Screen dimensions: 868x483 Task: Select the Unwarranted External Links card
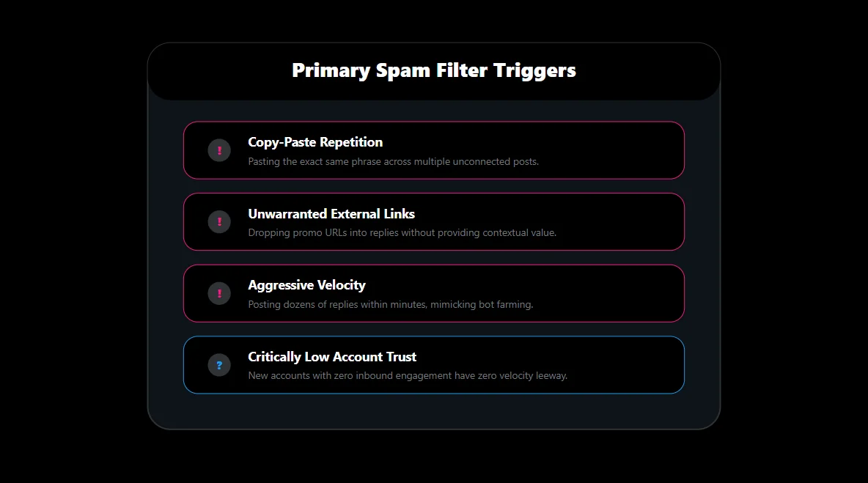coord(433,221)
